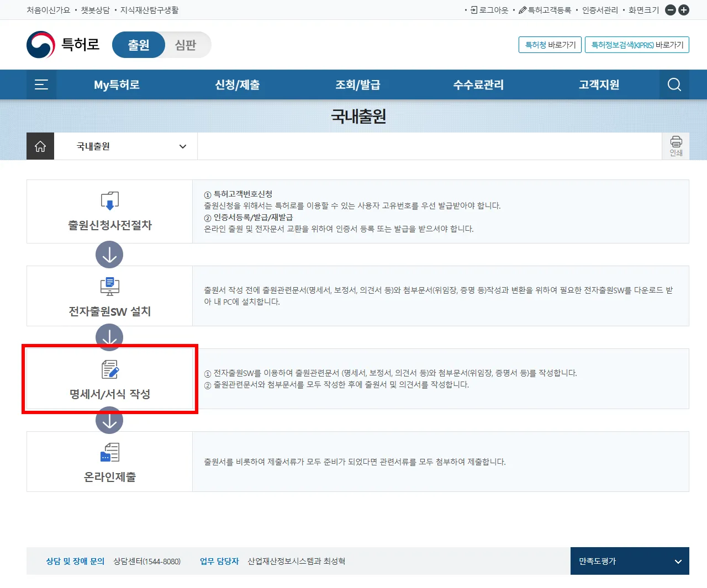Click the search magnifier icon
Viewport: 707px width, 588px height.
pyautogui.click(x=674, y=84)
